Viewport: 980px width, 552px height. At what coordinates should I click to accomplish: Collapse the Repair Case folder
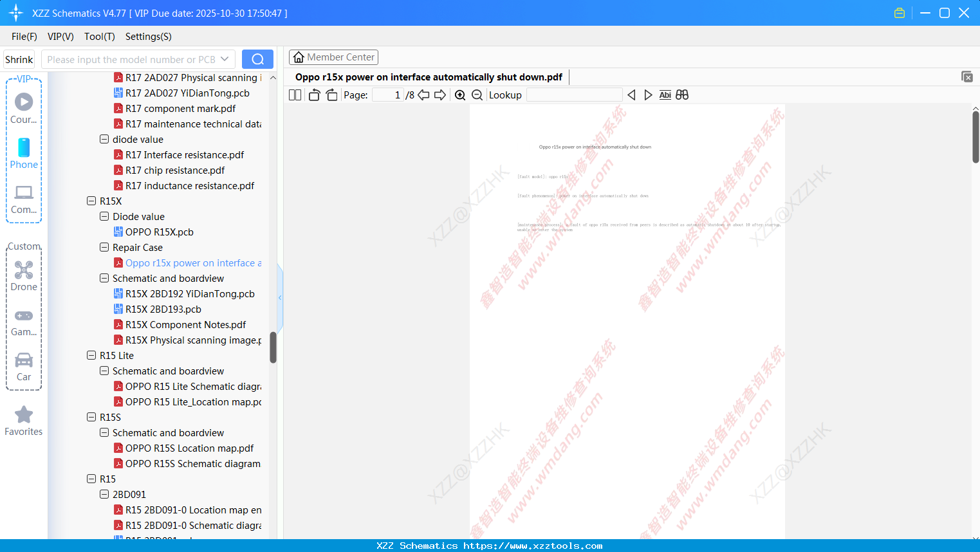104,247
